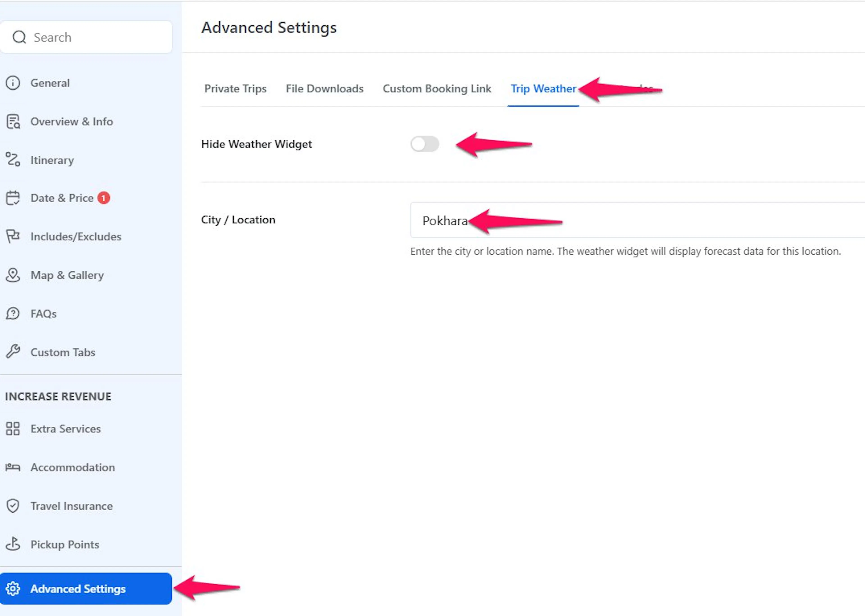Open Date & Price calendar icon
The height and width of the screenshot is (616, 865).
tap(13, 198)
